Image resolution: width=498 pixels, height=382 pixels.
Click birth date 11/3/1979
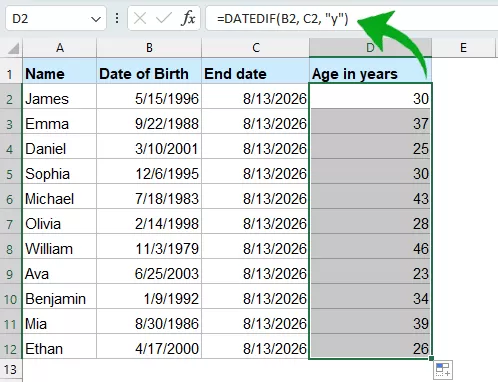click(149, 246)
